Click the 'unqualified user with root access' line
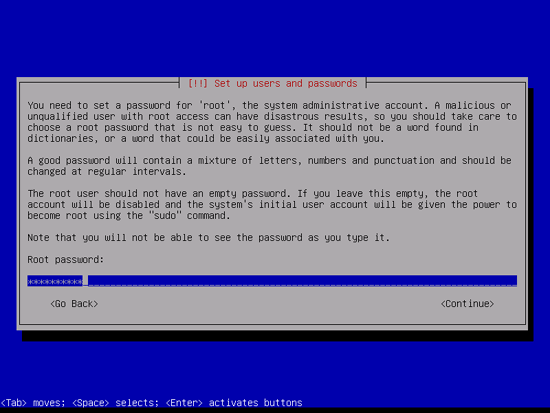Viewport: 550px width, 413px height. [272, 116]
